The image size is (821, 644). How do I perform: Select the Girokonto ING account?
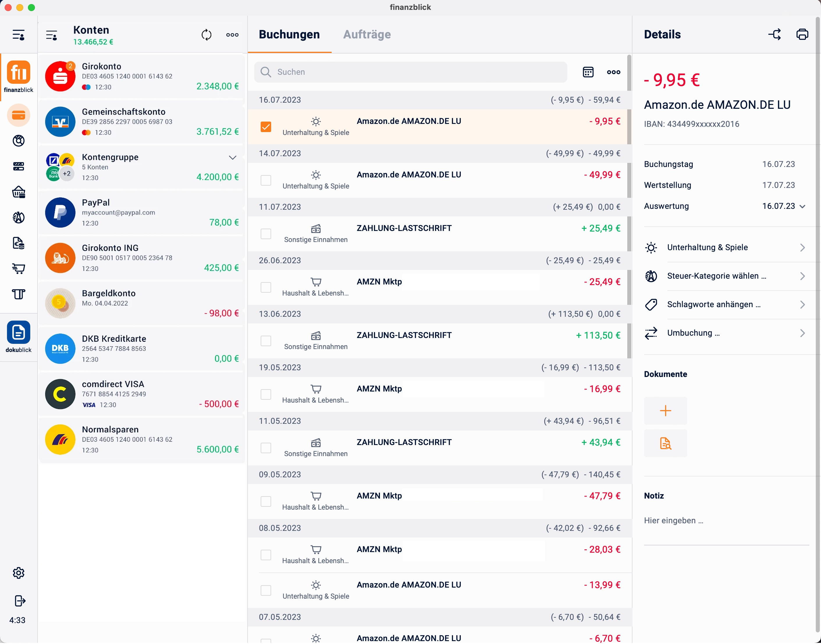point(142,258)
